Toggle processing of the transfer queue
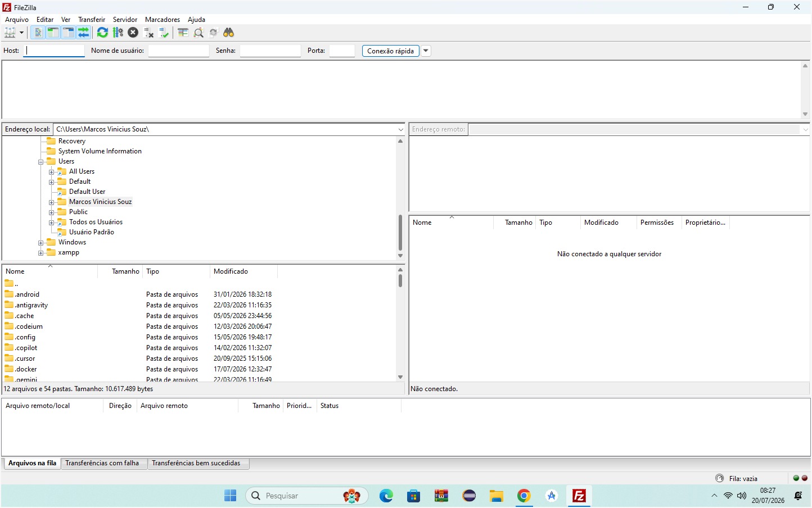 point(118,33)
